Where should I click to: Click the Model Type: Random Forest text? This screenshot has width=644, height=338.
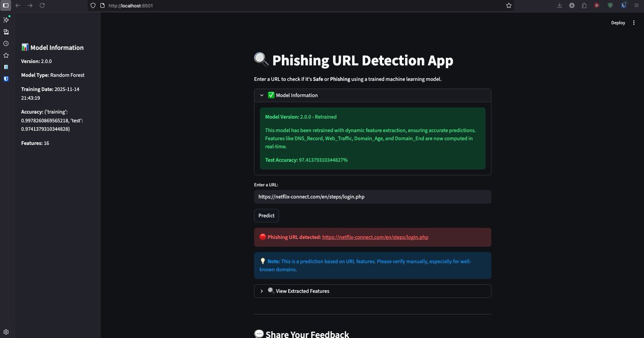(53, 75)
